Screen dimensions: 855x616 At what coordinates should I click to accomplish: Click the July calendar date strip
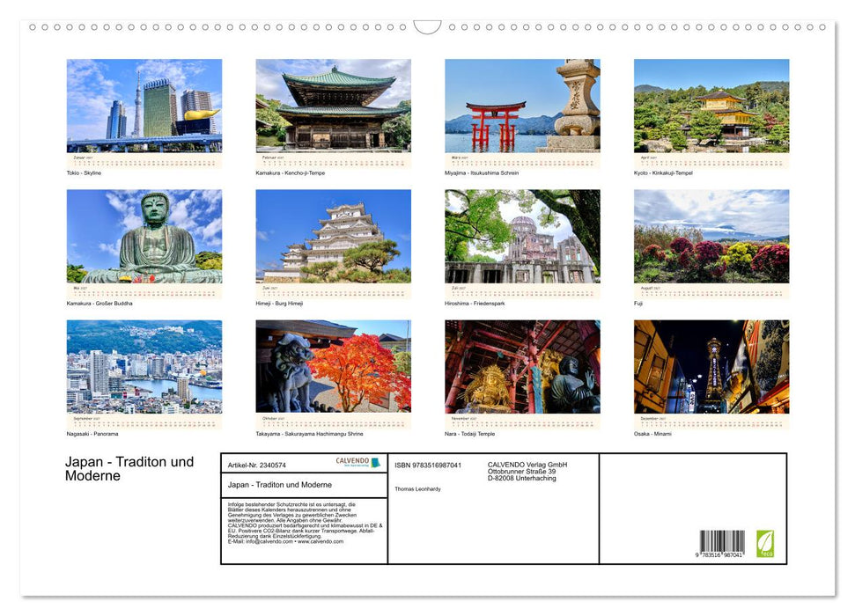click(x=522, y=290)
